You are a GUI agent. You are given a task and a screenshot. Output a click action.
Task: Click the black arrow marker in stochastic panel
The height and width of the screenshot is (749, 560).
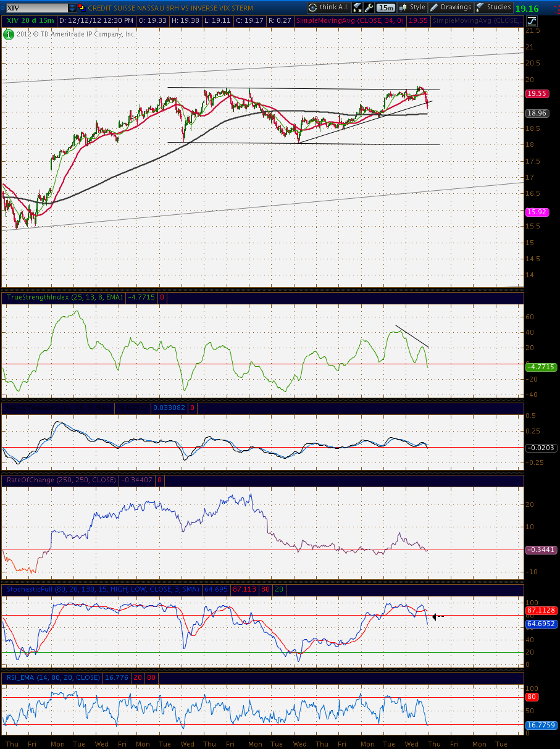438,616
